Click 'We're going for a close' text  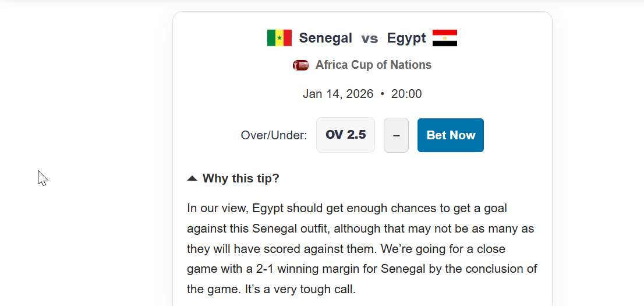coord(443,249)
